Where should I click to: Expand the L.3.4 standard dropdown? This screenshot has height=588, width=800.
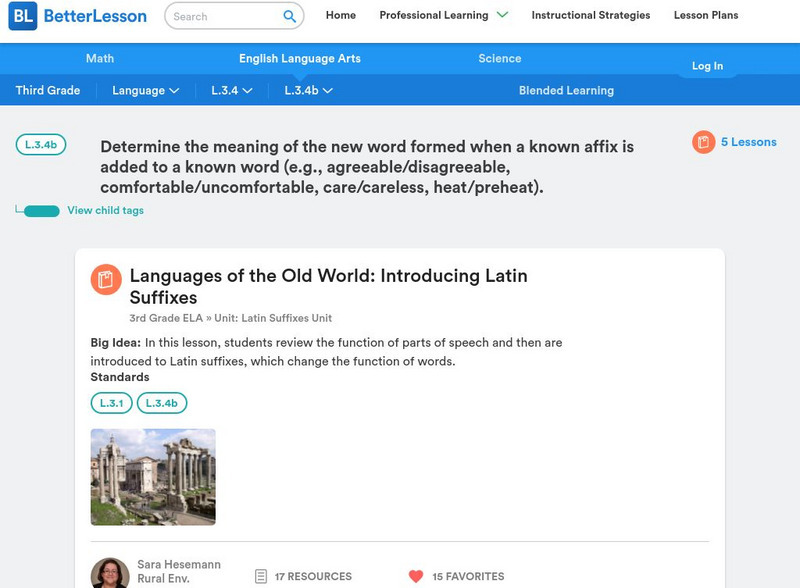pyautogui.click(x=231, y=90)
